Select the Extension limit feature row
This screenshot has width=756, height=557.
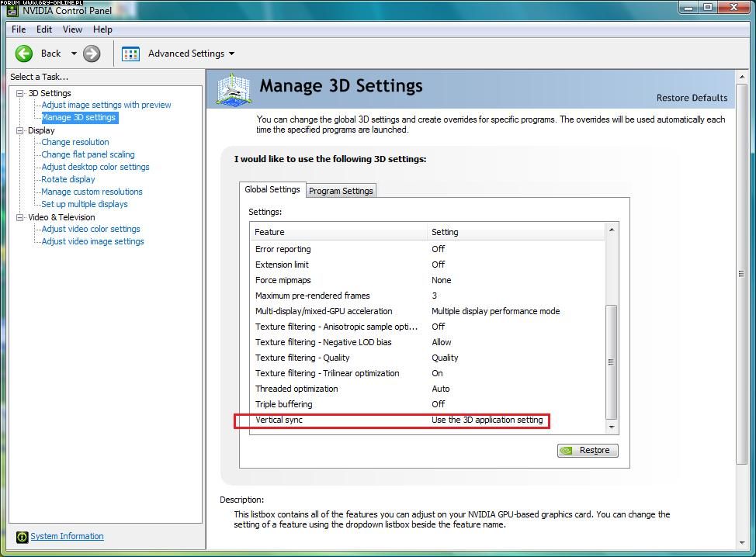428,265
